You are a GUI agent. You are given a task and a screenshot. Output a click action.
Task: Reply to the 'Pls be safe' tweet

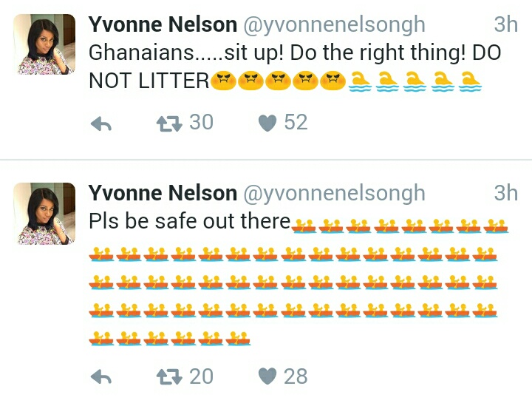point(100,378)
